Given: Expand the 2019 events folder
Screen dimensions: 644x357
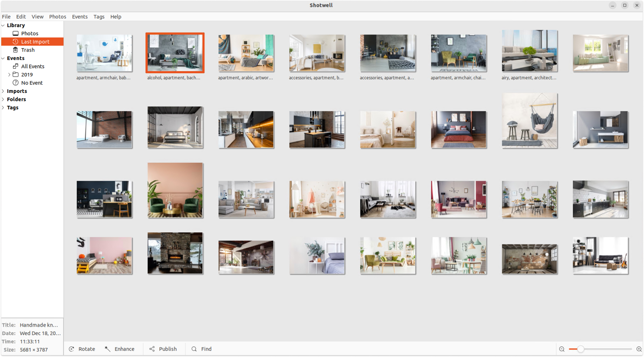Looking at the screenshot, I should (x=9, y=74).
